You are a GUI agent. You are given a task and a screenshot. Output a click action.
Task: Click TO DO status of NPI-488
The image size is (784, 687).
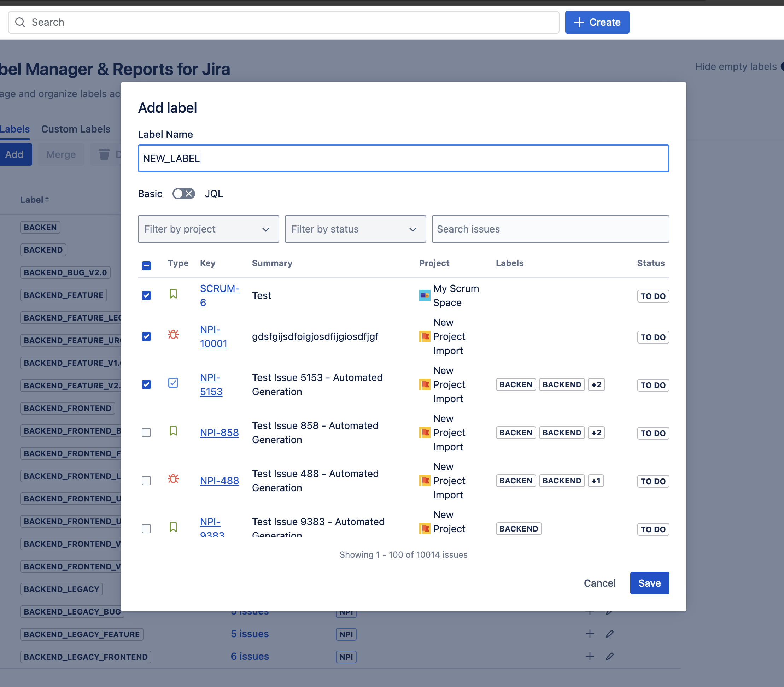(x=653, y=481)
